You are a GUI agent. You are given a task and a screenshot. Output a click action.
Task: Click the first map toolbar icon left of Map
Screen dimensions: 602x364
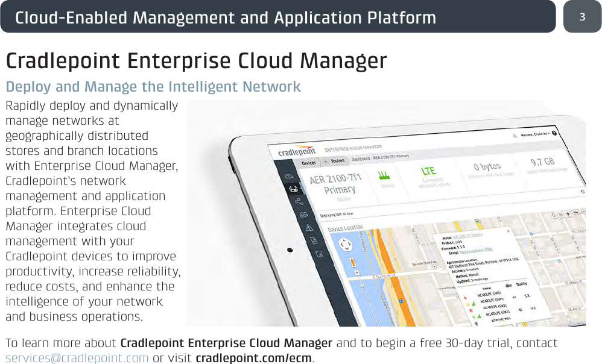click(554, 215)
